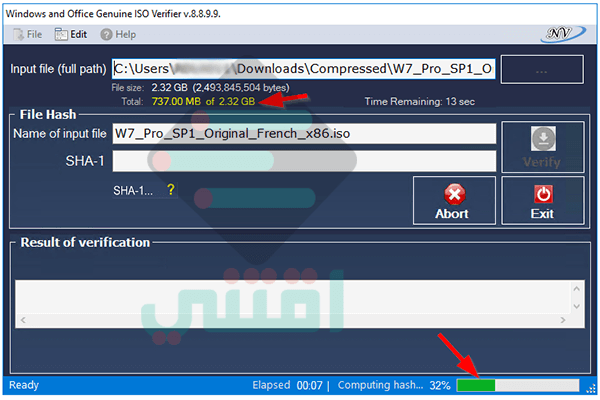The width and height of the screenshot is (600, 400).
Task: Click the results box up scroll arrow
Action: coord(577,289)
